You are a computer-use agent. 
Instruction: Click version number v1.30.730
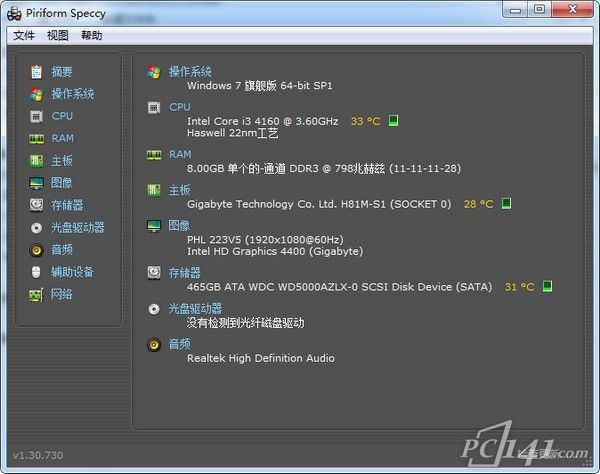38,455
